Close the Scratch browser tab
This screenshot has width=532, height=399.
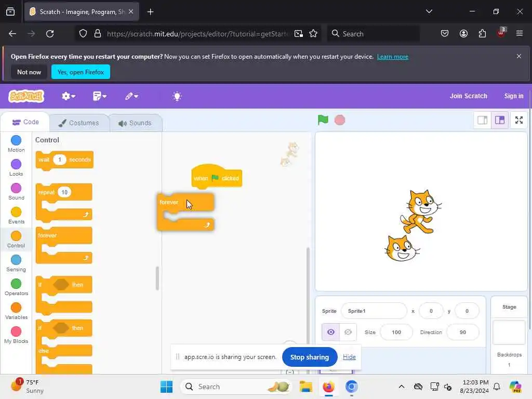pyautogui.click(x=131, y=11)
